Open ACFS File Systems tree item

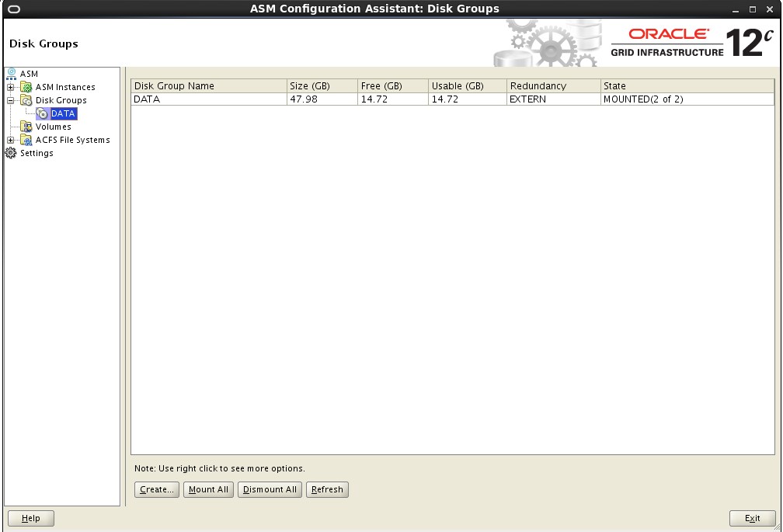tap(72, 141)
